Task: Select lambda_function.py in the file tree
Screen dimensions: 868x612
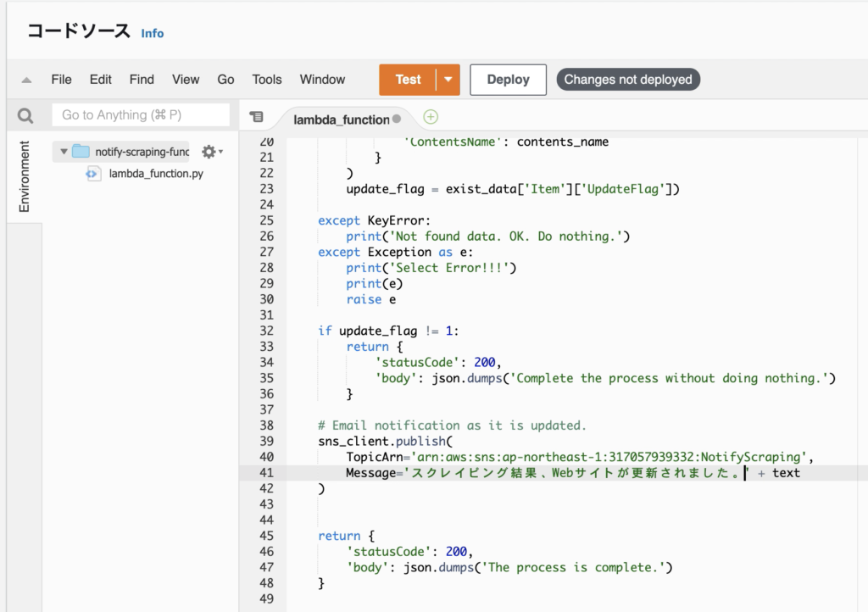Action: point(156,174)
